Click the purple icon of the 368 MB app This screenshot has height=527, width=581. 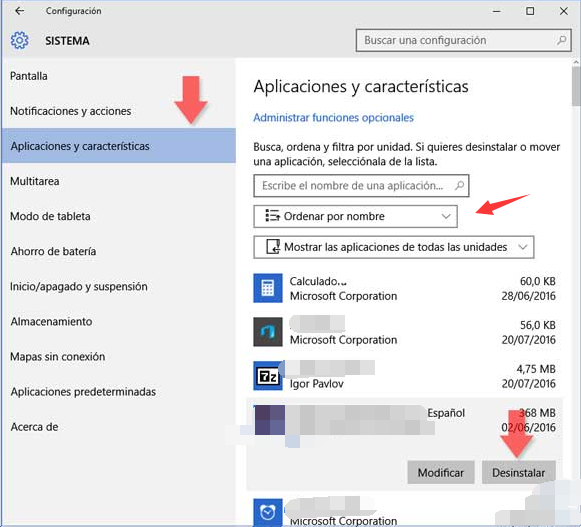[270, 420]
